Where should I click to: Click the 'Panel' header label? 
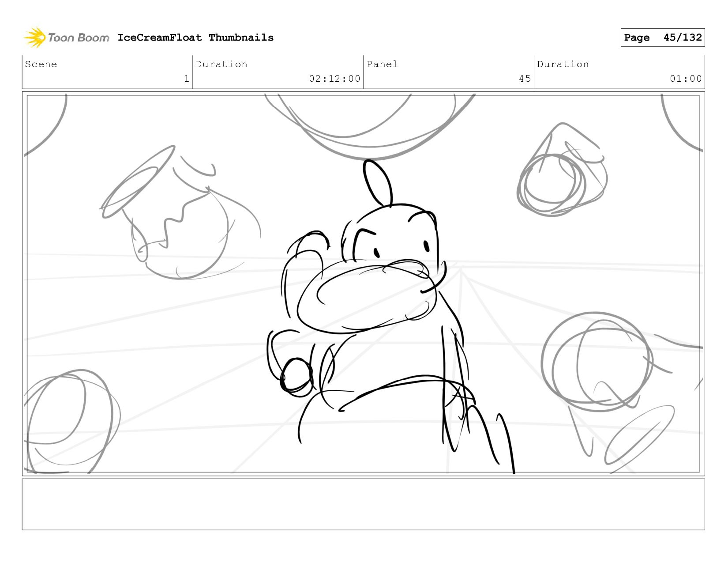(x=382, y=64)
